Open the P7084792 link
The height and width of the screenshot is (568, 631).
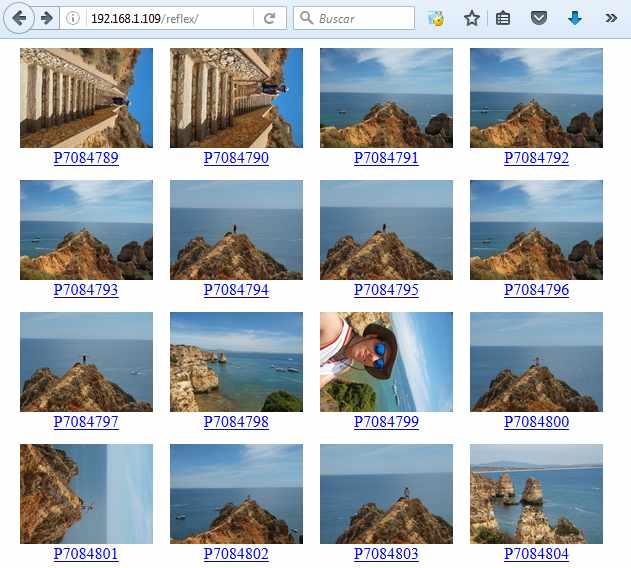(x=536, y=158)
